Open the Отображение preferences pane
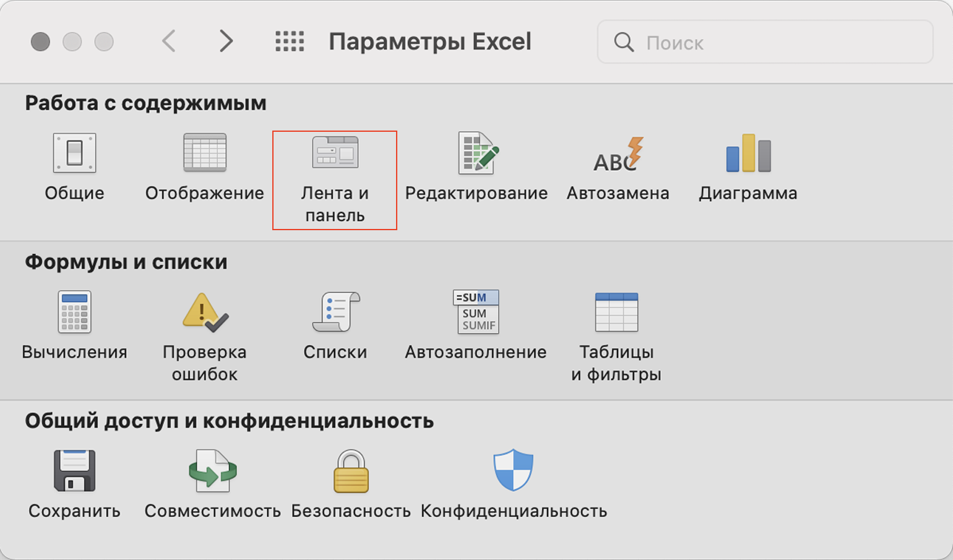 (205, 153)
